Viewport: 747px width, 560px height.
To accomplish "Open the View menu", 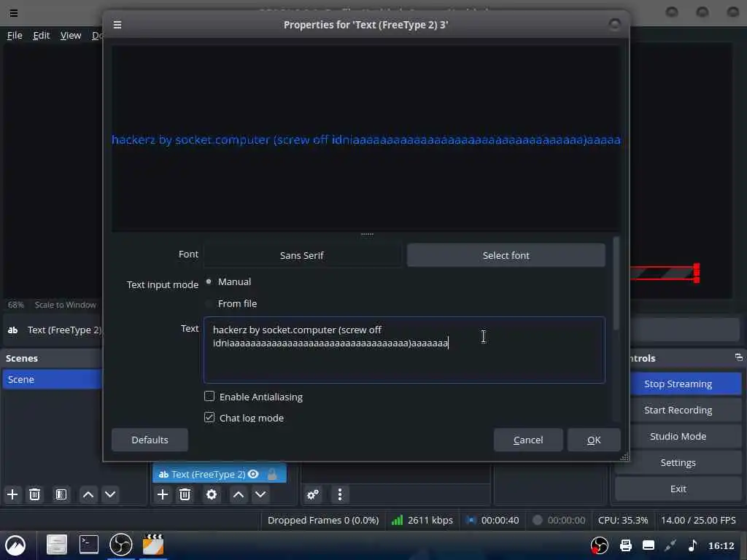I will [71, 35].
